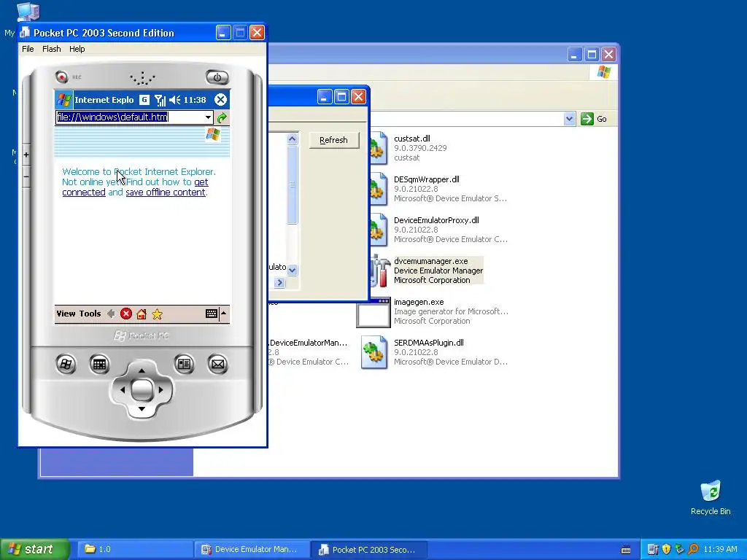The image size is (747, 560).
Task: Switch to 1.0 folder taskbar button
Action: click(134, 549)
